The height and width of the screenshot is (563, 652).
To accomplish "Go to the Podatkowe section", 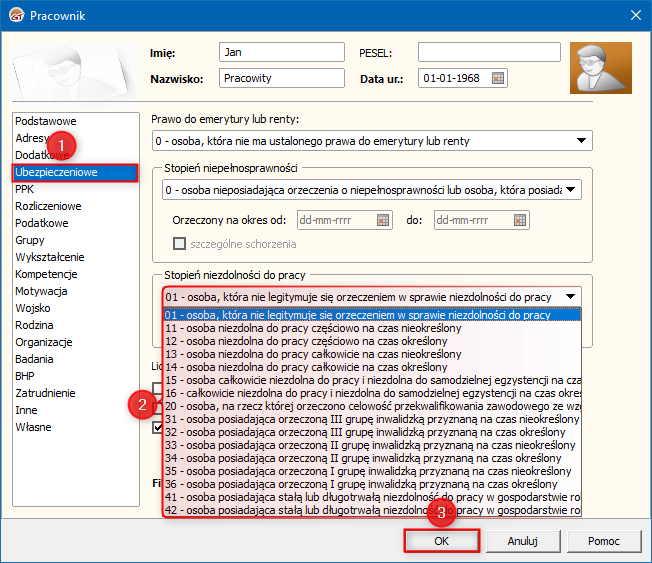I will (x=75, y=223).
